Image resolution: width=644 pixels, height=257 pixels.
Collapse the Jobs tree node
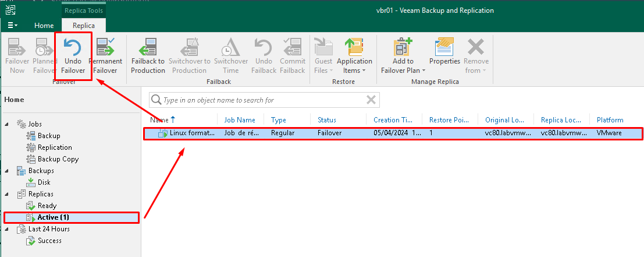(6, 124)
